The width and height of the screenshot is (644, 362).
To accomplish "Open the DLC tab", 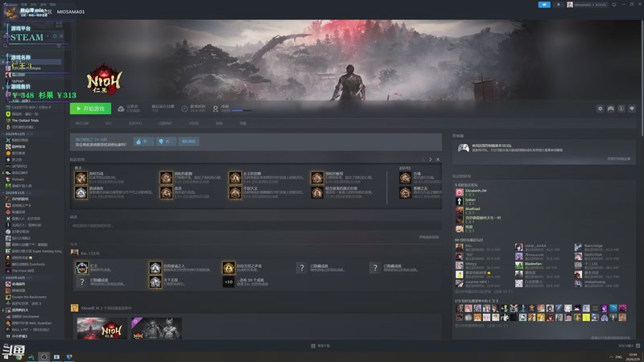I will (109, 123).
